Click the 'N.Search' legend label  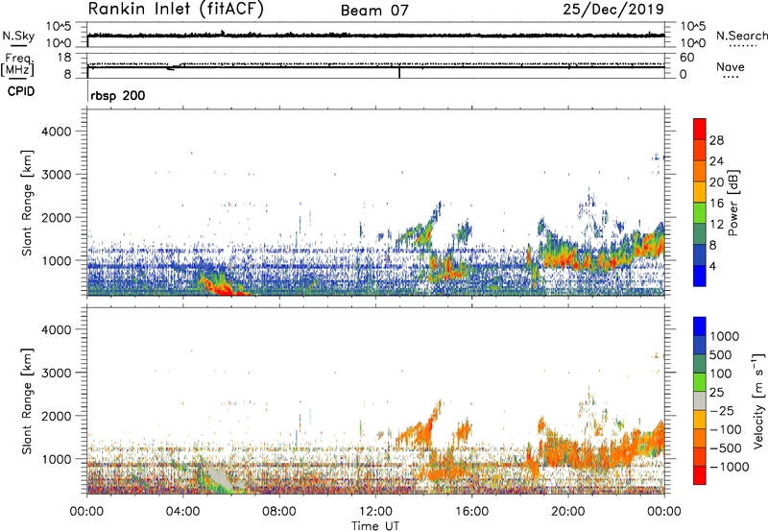(x=741, y=36)
